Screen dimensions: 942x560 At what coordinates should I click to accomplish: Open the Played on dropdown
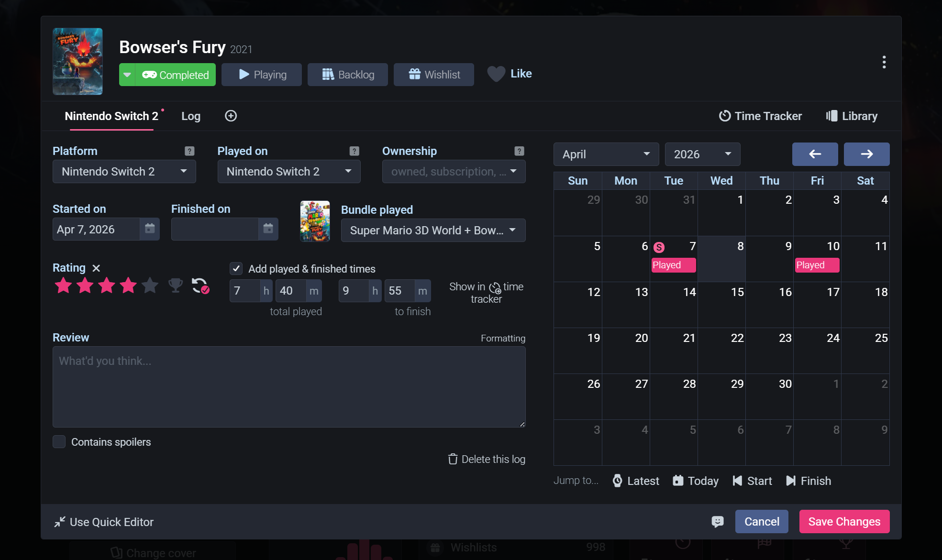pos(289,172)
